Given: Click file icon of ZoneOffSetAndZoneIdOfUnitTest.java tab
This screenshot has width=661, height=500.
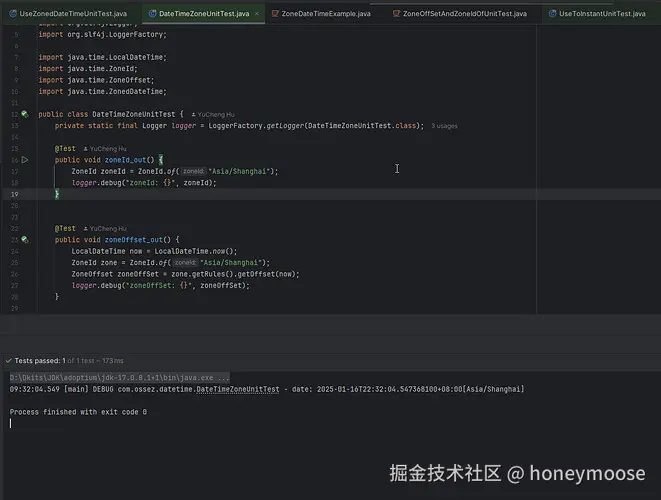Looking at the screenshot, I should point(396,14).
